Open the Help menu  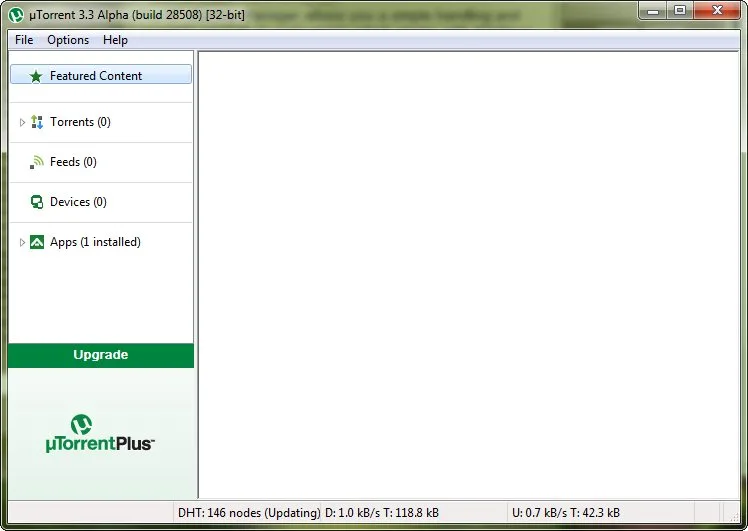click(x=115, y=40)
